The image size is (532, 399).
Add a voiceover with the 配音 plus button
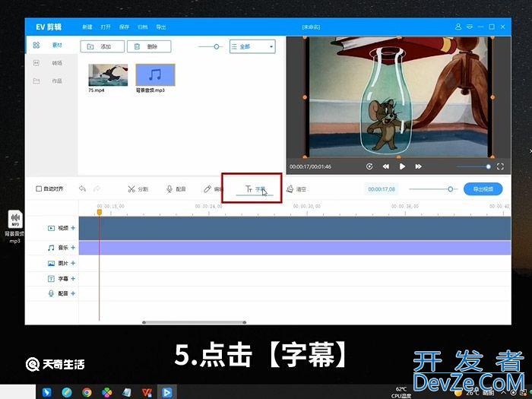(73, 293)
